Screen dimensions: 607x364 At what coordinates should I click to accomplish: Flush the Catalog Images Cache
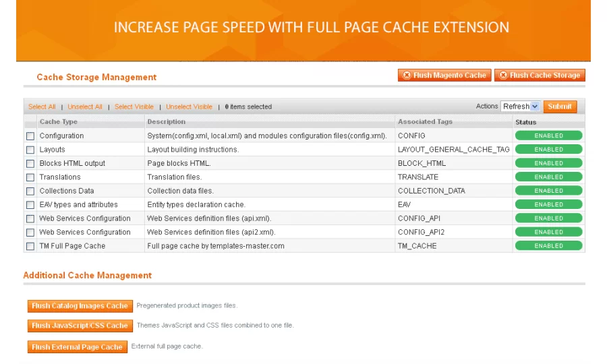tap(80, 306)
